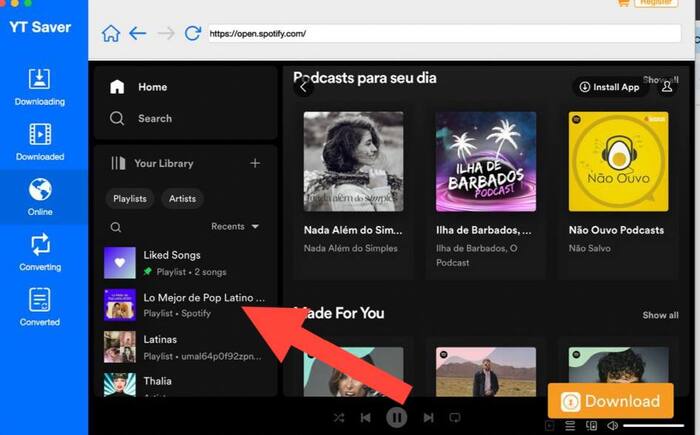This screenshot has width=700, height=435.
Task: Open the Thalia artist entry
Action: [x=185, y=385]
